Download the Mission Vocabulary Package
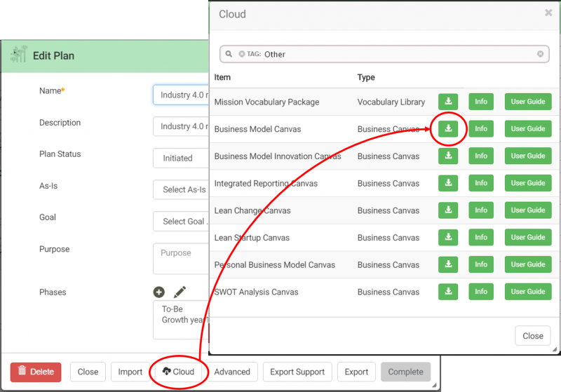This screenshot has height=392, width=561. pyautogui.click(x=448, y=102)
